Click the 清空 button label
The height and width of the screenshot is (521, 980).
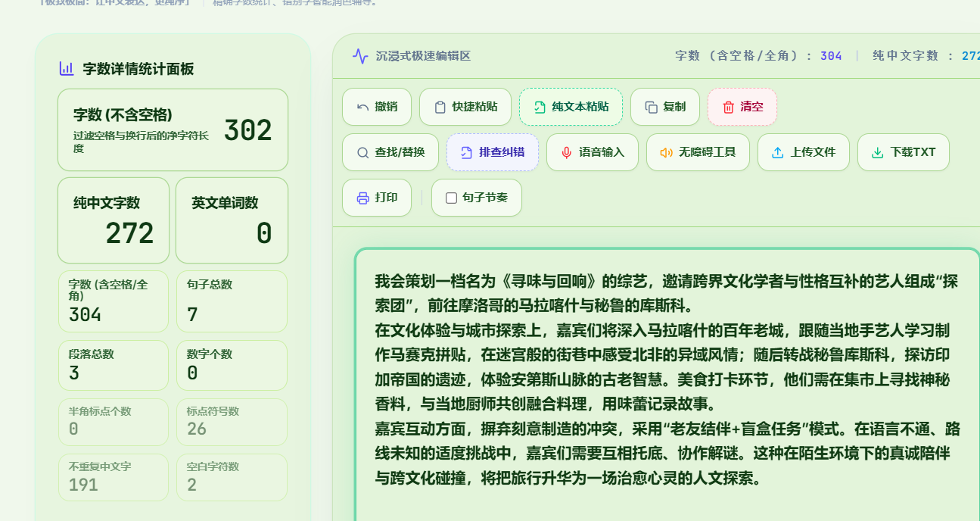[x=751, y=107]
